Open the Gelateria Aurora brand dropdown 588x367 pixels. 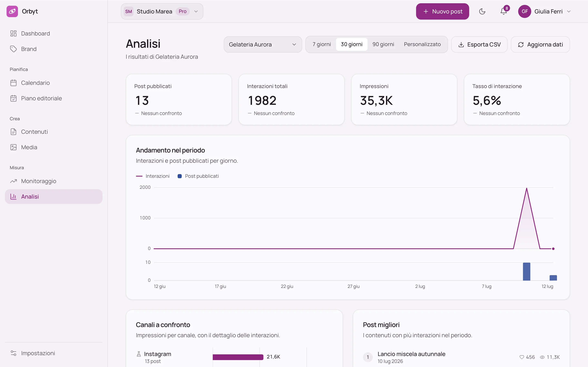[263, 44]
